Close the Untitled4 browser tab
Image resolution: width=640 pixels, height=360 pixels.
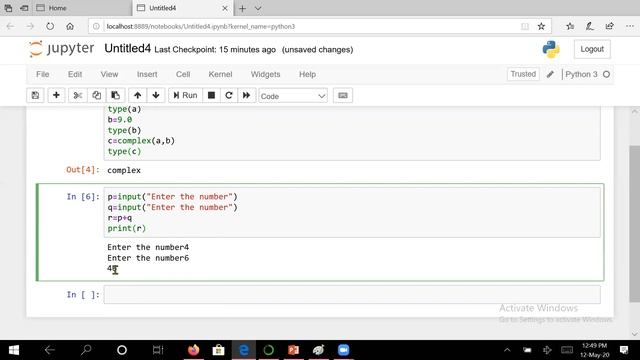tap(225, 8)
